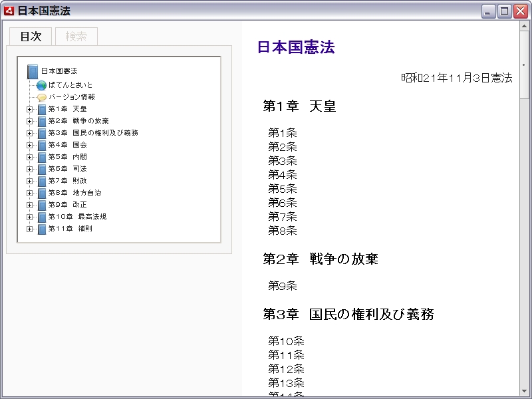The width and height of the screenshot is (532, 399).
Task: Click the book icon for 第6章 司法
Action: click(x=42, y=169)
